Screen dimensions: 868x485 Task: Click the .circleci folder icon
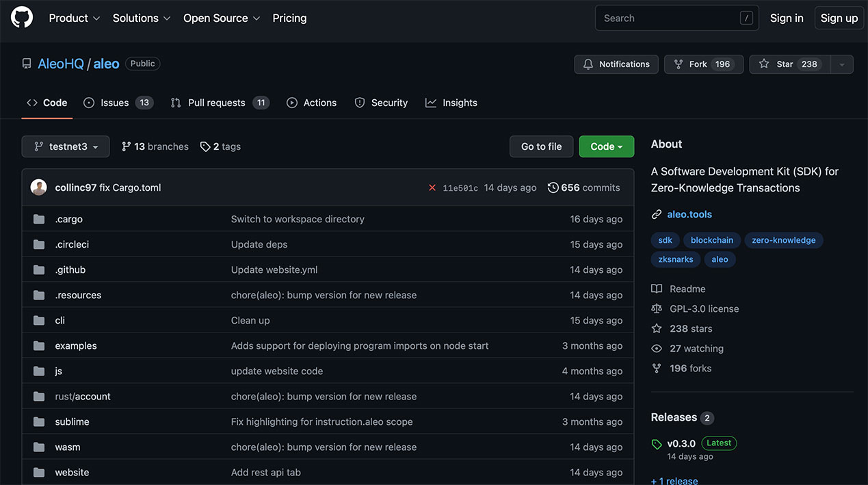click(39, 244)
